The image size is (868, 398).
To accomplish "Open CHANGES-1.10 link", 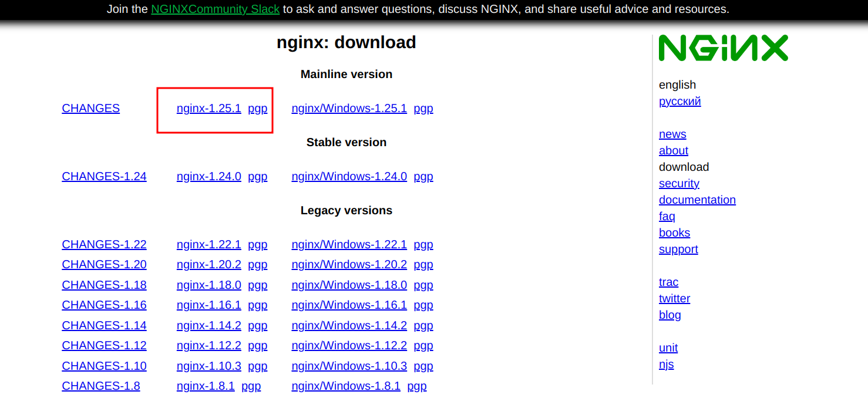I will tap(105, 366).
